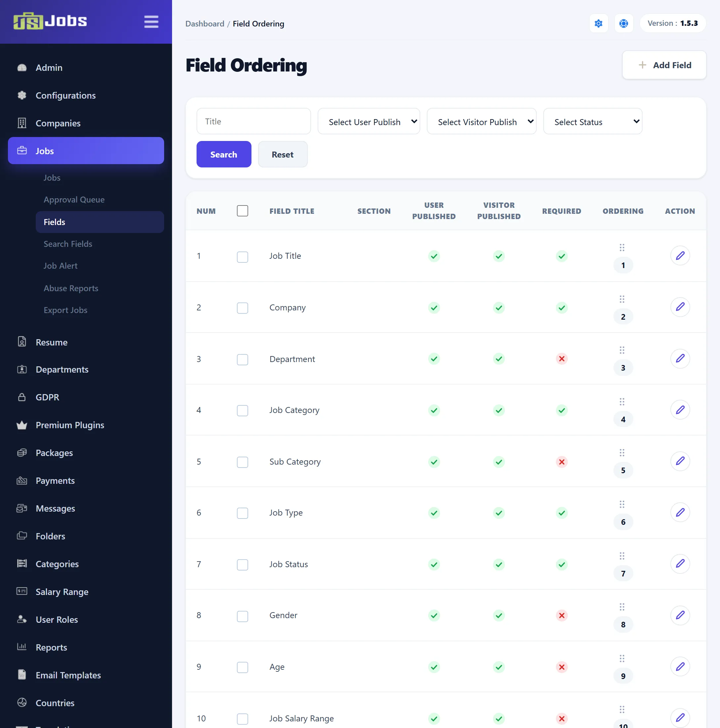The width and height of the screenshot is (720, 728).
Task: Click the Department required red cross icon
Action: click(562, 359)
